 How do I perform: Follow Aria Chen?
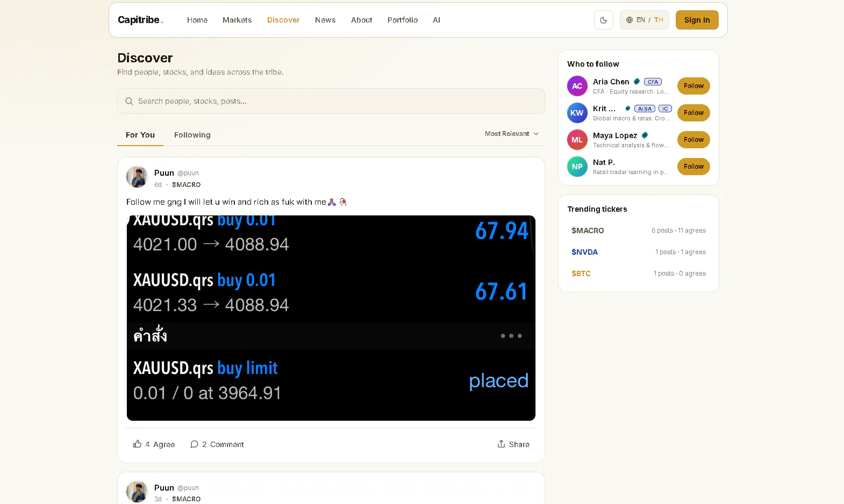693,86
